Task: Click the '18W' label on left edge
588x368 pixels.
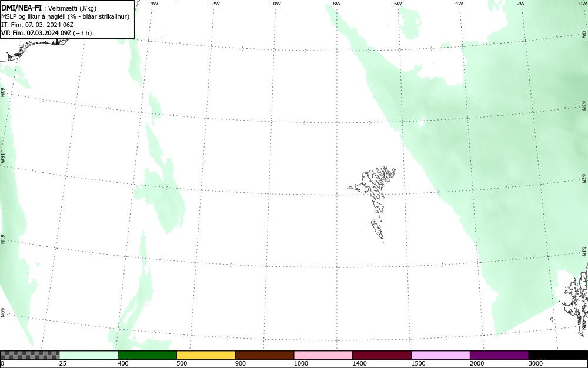Action: (x=2, y=158)
